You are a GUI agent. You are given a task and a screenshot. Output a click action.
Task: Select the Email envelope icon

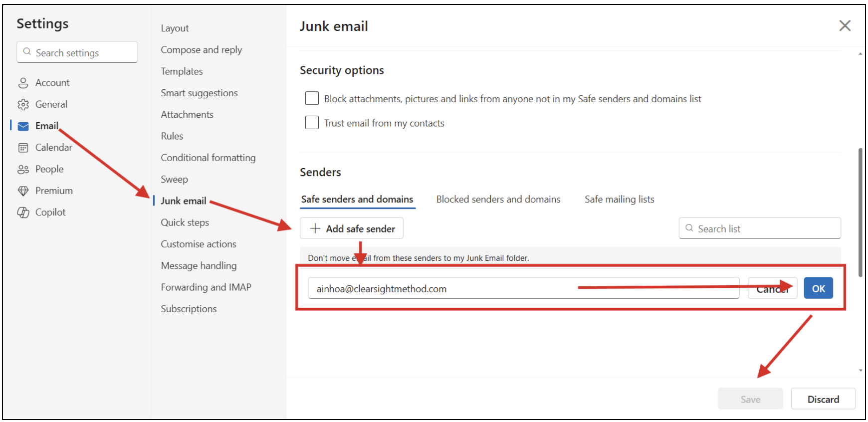click(x=23, y=126)
